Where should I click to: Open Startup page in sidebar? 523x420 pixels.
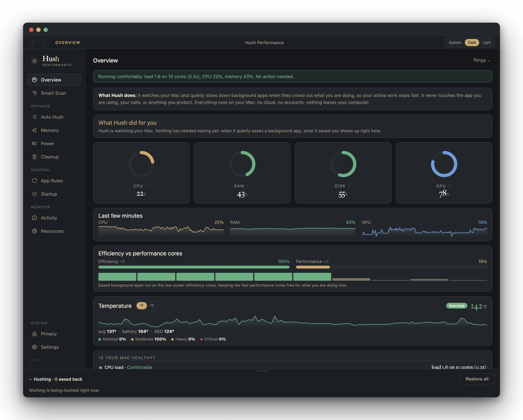point(54,194)
